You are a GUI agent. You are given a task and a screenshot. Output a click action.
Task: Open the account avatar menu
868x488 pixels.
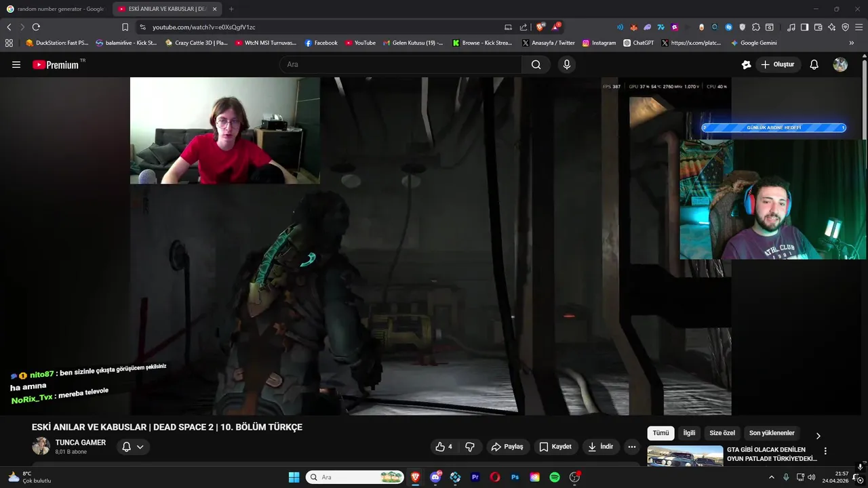(840, 64)
